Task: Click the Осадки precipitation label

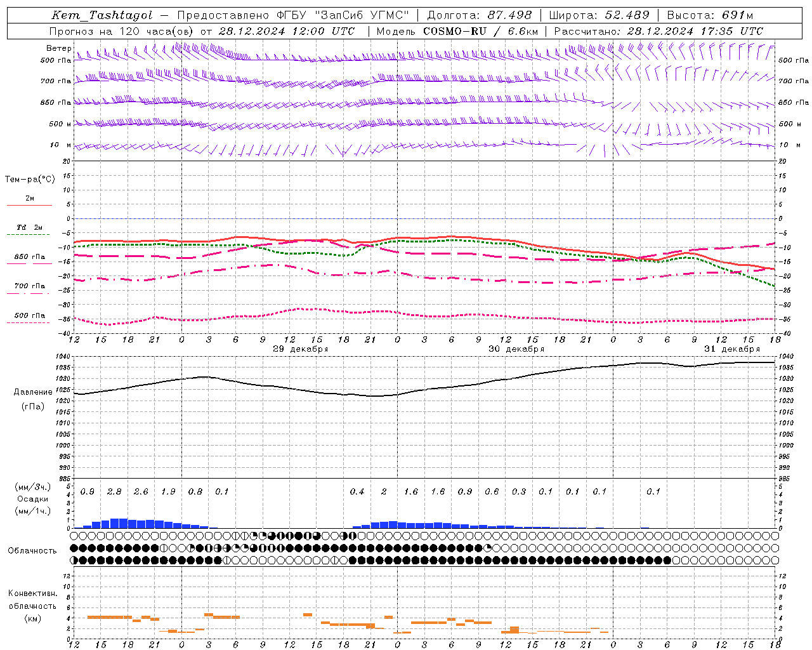Action: (x=33, y=499)
